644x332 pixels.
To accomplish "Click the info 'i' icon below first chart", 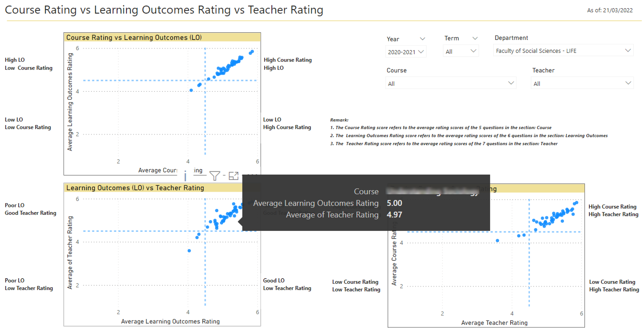I will click(x=185, y=175).
